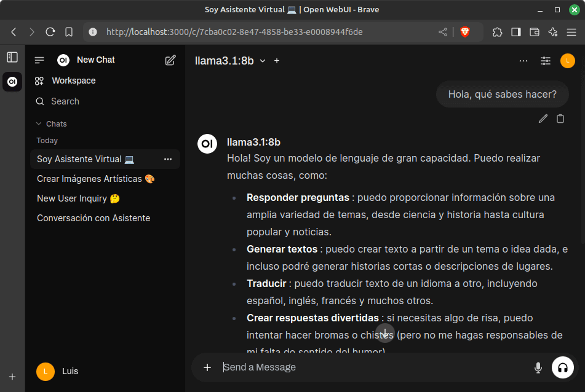
Task: Copy the user message via clipboard icon
Action: click(560, 119)
